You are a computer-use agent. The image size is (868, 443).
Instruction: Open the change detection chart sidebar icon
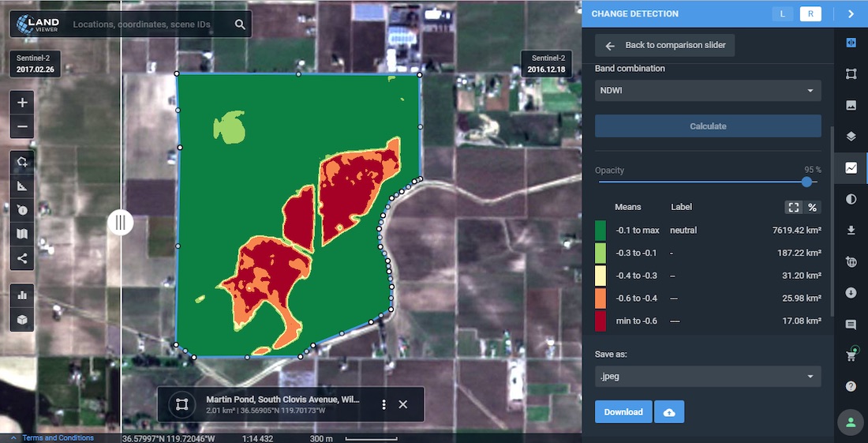[x=851, y=167]
